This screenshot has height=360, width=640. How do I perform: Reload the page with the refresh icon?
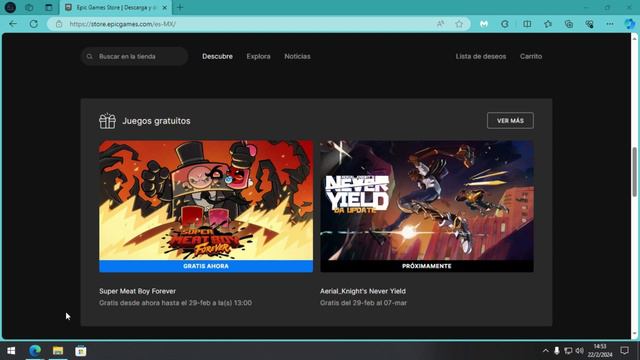click(x=33, y=24)
